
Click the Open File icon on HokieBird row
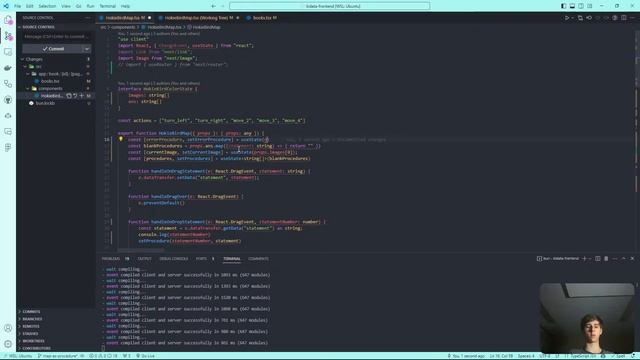[x=69, y=96]
